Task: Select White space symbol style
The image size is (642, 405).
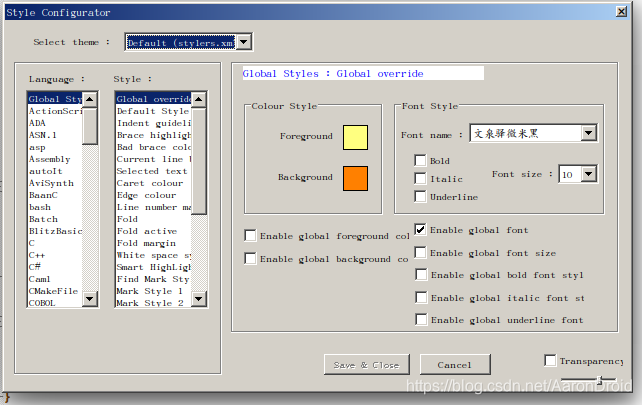Action: (x=154, y=255)
